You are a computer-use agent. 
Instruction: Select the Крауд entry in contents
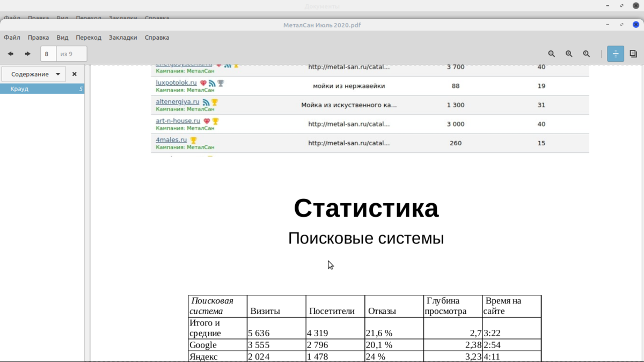(42, 89)
